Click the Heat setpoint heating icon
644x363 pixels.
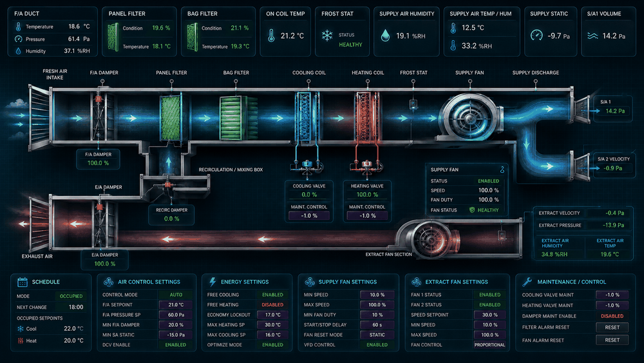[x=21, y=341]
